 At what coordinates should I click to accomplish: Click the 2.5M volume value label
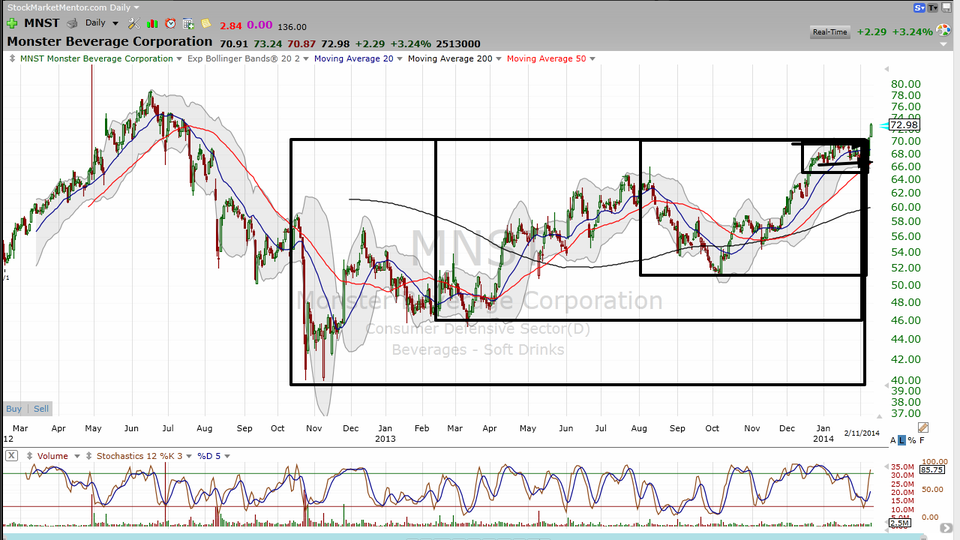(x=900, y=522)
